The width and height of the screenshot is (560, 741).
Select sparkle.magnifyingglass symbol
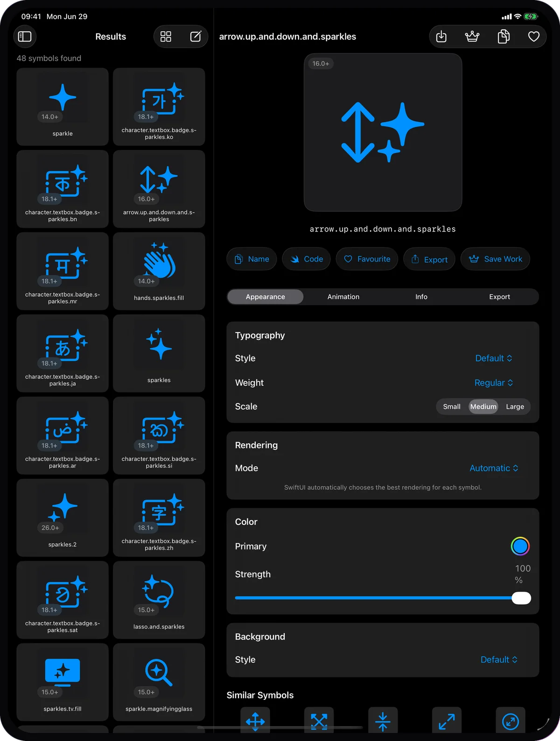tap(159, 682)
